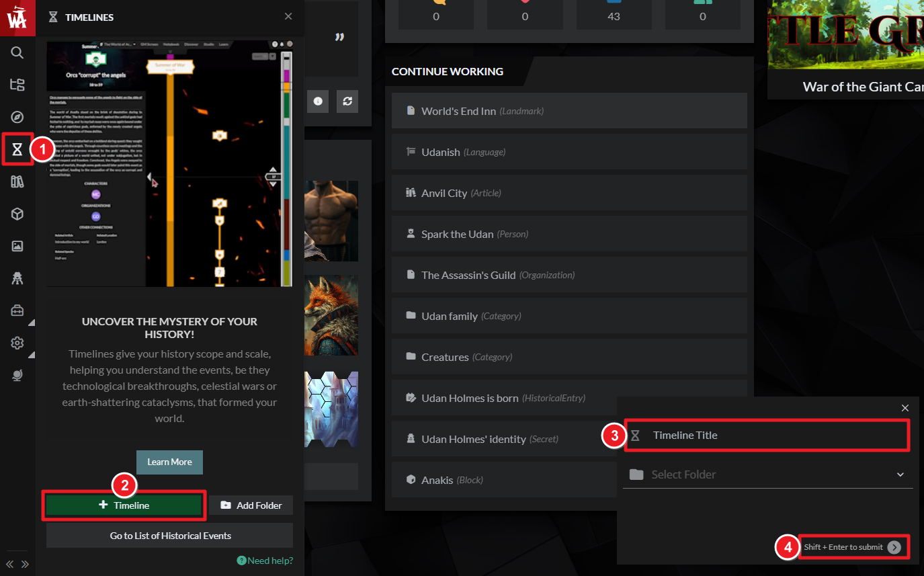Click the refresh arrows icon
Image resolution: width=924 pixels, height=576 pixels.
(x=347, y=101)
